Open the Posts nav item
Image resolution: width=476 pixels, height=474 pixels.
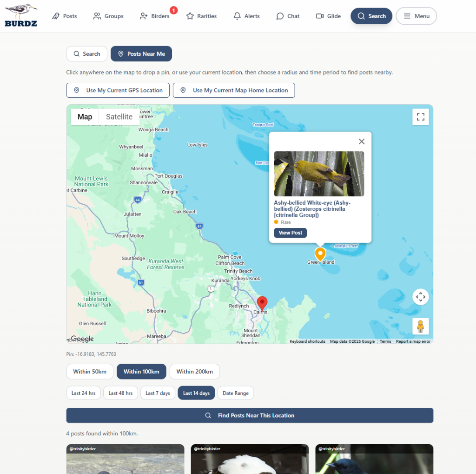[64, 16]
